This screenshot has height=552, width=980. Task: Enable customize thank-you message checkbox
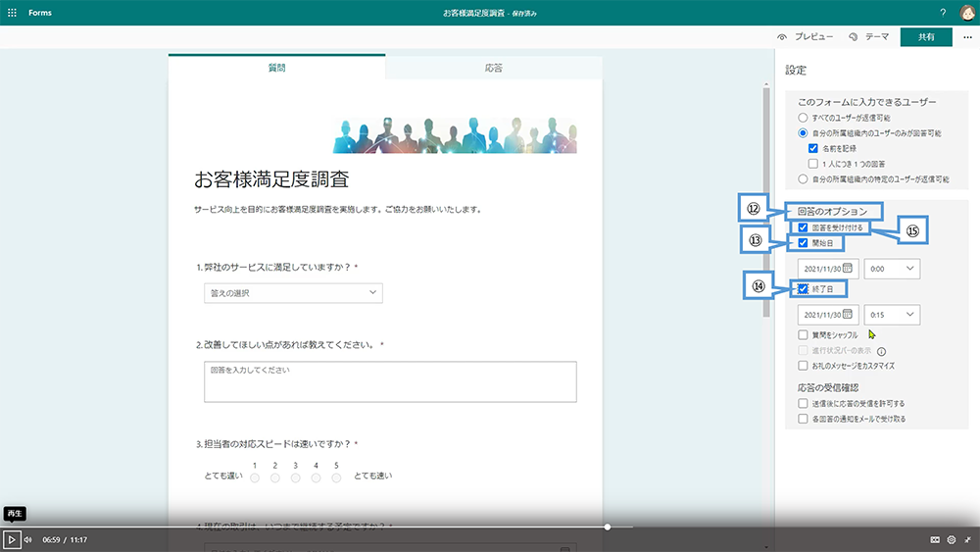803,366
